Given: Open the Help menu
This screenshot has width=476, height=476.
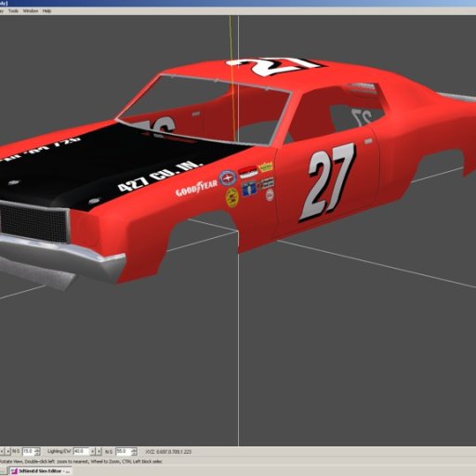Looking at the screenshot, I should (x=46, y=11).
